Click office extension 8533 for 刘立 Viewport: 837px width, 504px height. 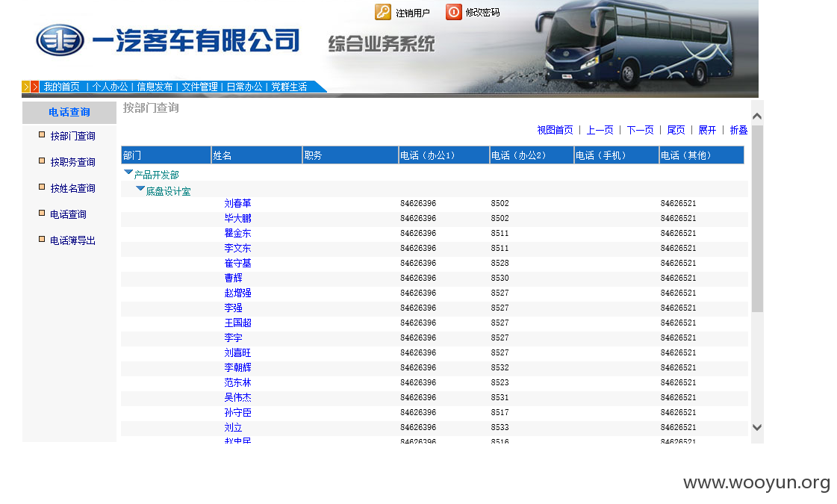[500, 428]
